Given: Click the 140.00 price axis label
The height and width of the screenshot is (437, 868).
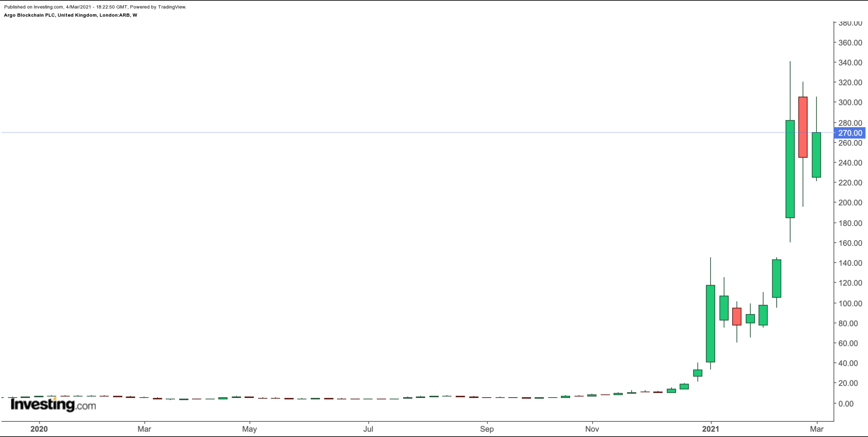Looking at the screenshot, I should coord(850,263).
